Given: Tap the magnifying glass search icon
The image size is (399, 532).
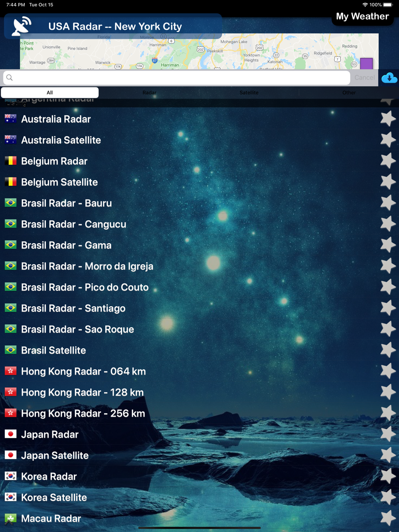Looking at the screenshot, I should pyautogui.click(x=10, y=78).
